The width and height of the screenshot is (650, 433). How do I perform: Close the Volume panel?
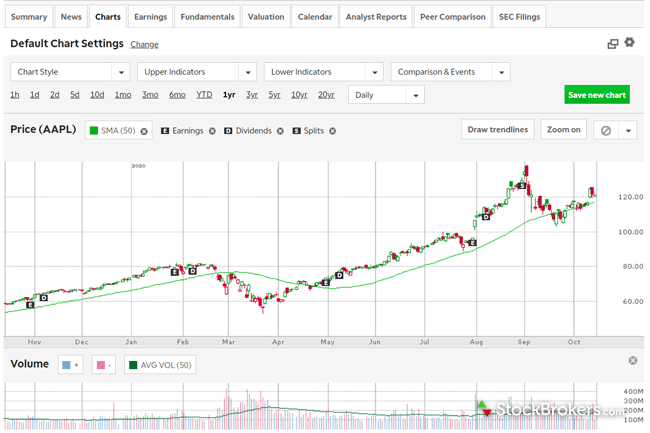point(633,361)
